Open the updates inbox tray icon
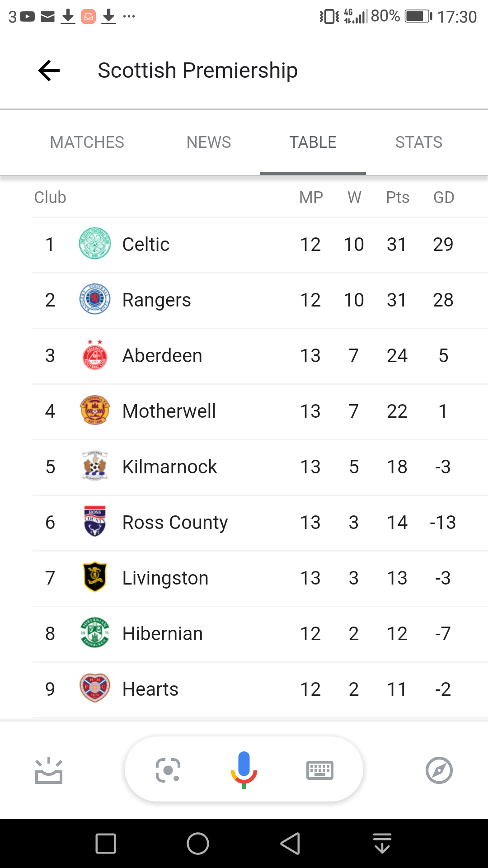This screenshot has height=868, width=488. tap(49, 770)
